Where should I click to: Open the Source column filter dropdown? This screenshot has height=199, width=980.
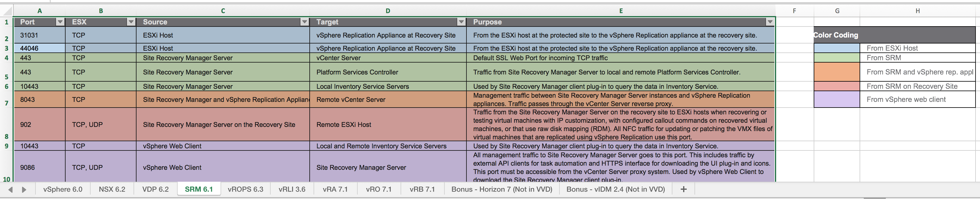(304, 22)
